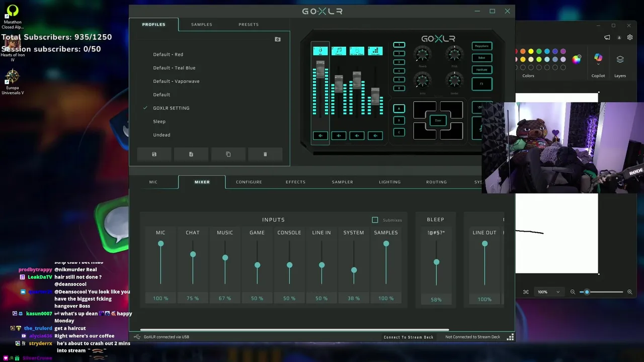Image resolution: width=644 pixels, height=362 pixels.
Task: Mute fader channel 3 on device
Action: 357,135
